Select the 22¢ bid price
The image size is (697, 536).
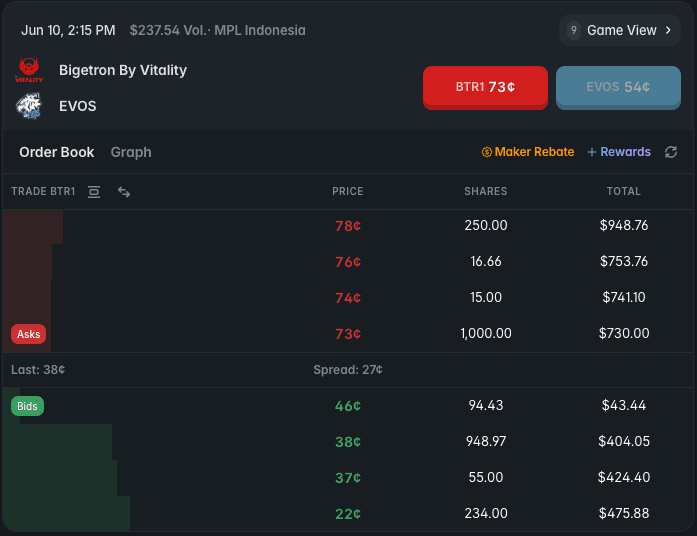[348, 514]
